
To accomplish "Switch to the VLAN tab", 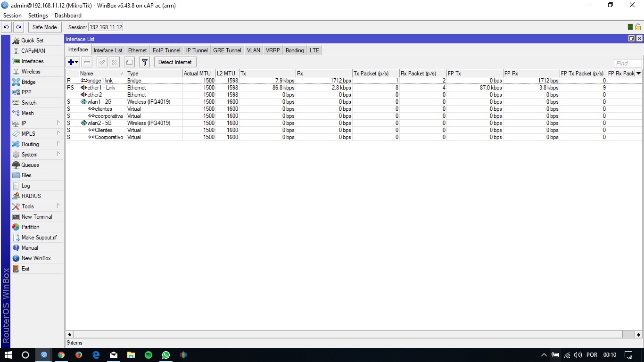I will click(253, 50).
